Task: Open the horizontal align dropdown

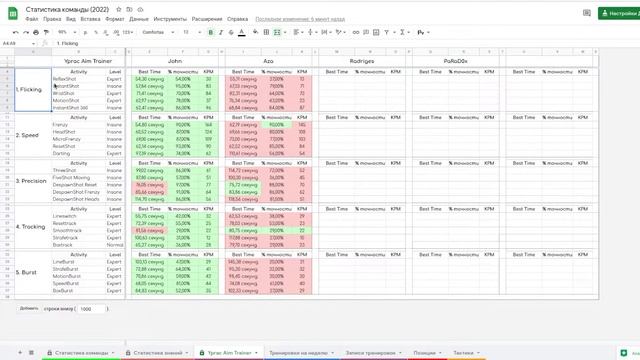Action: [298, 32]
